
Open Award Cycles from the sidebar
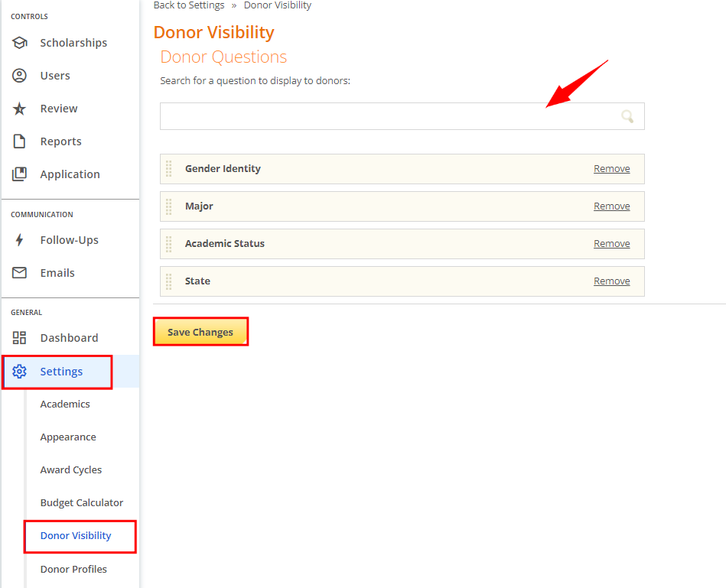coord(69,469)
